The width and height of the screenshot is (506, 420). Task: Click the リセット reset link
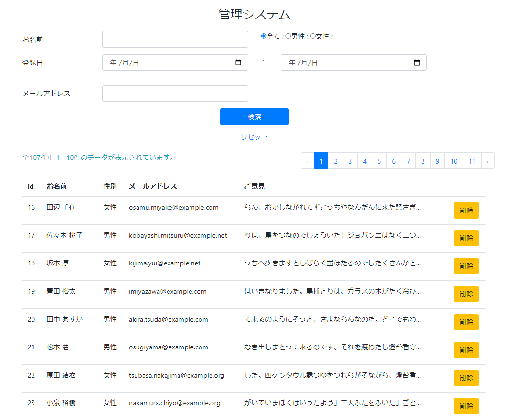(x=254, y=136)
